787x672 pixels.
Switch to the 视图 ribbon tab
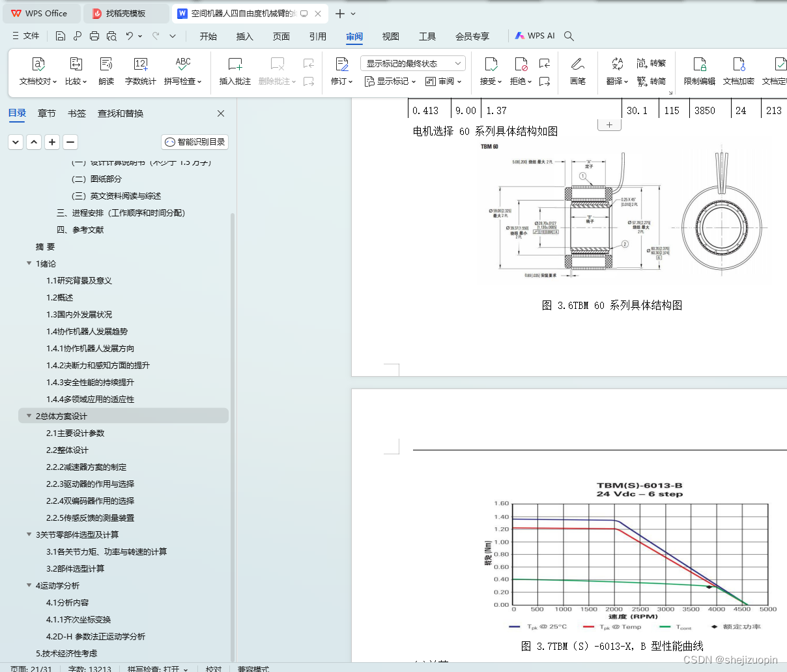[391, 36]
